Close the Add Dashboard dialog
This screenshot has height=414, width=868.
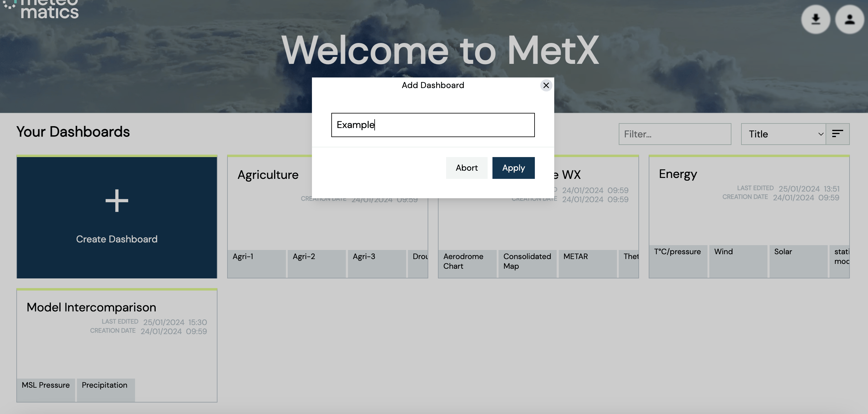tap(546, 85)
